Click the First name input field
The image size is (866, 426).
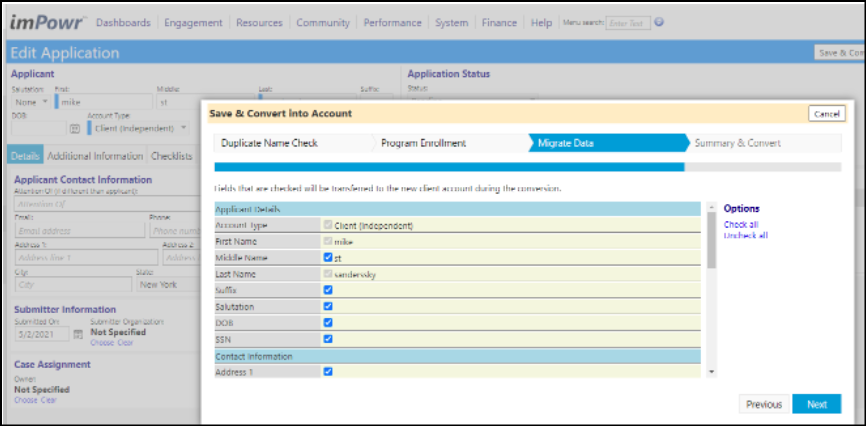[x=104, y=102]
